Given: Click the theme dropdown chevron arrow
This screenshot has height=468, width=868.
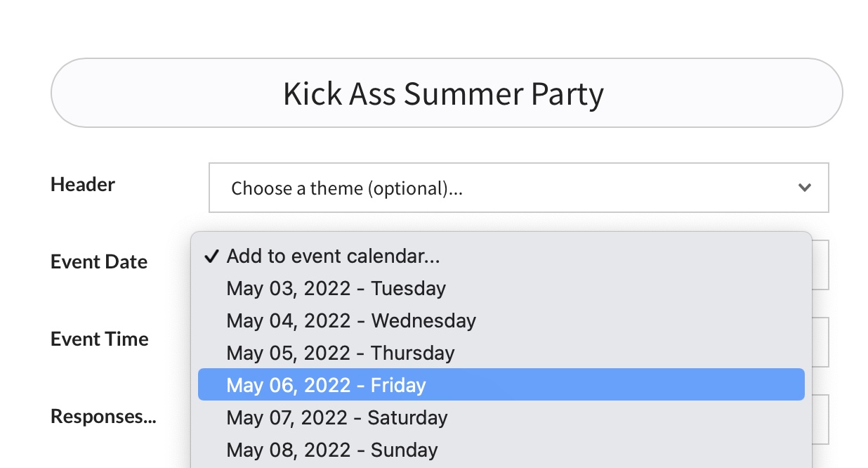Looking at the screenshot, I should pos(805,188).
